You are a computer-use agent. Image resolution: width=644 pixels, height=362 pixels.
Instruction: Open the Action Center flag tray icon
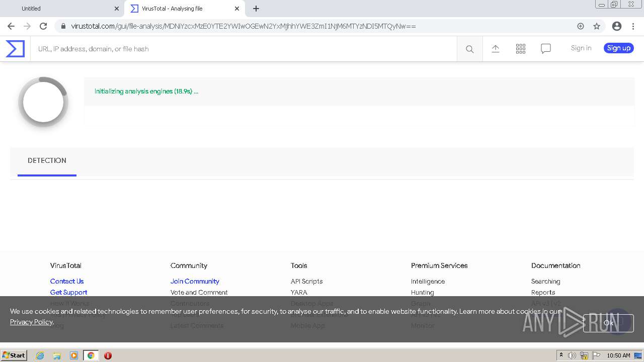coord(596,355)
